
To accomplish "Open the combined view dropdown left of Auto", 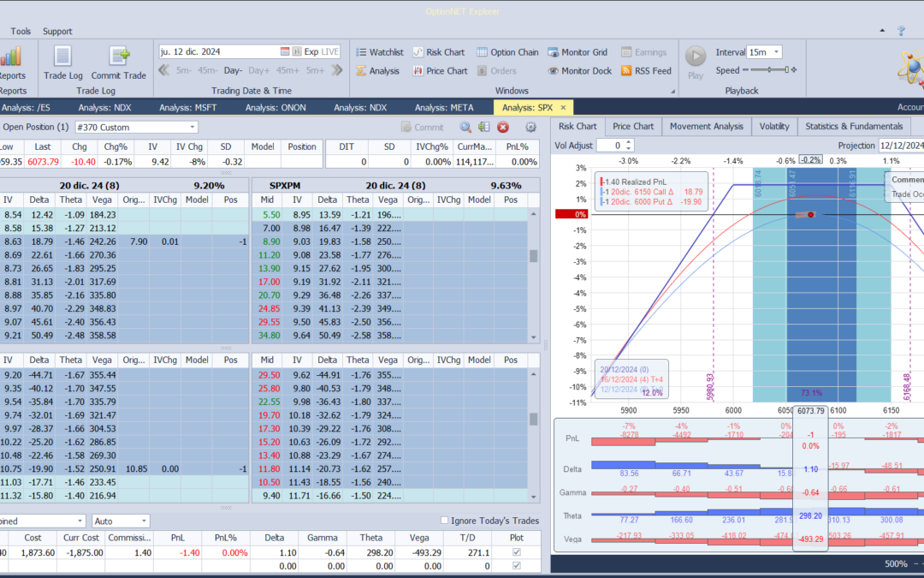I will (x=80, y=521).
